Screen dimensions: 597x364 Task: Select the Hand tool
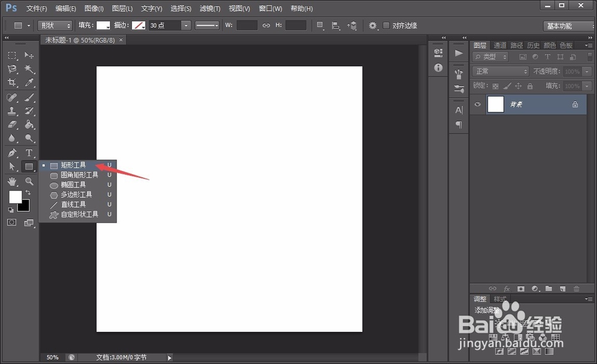tap(13, 180)
